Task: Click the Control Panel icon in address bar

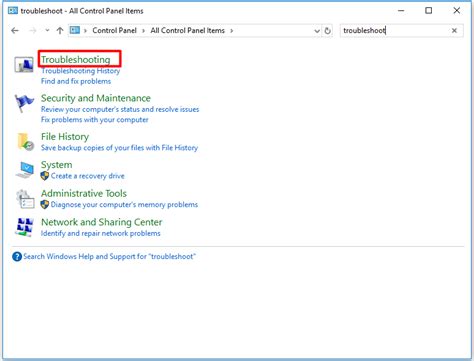Action: pyautogui.click(x=75, y=30)
